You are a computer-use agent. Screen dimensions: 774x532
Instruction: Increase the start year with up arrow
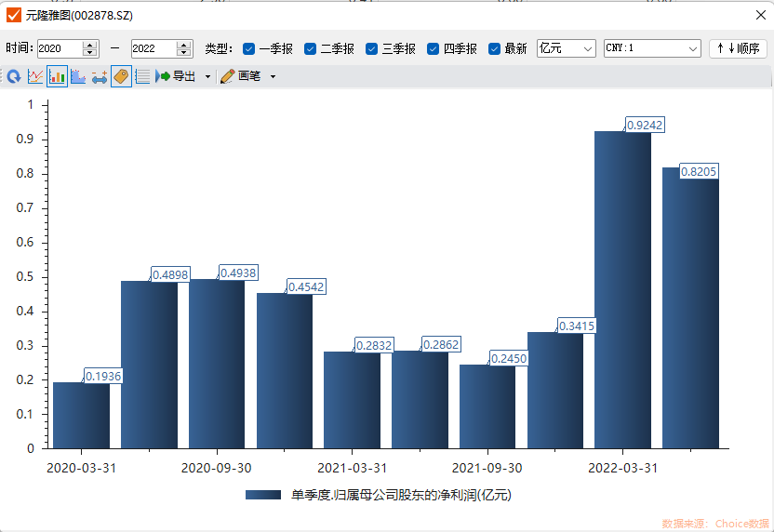[90, 45]
